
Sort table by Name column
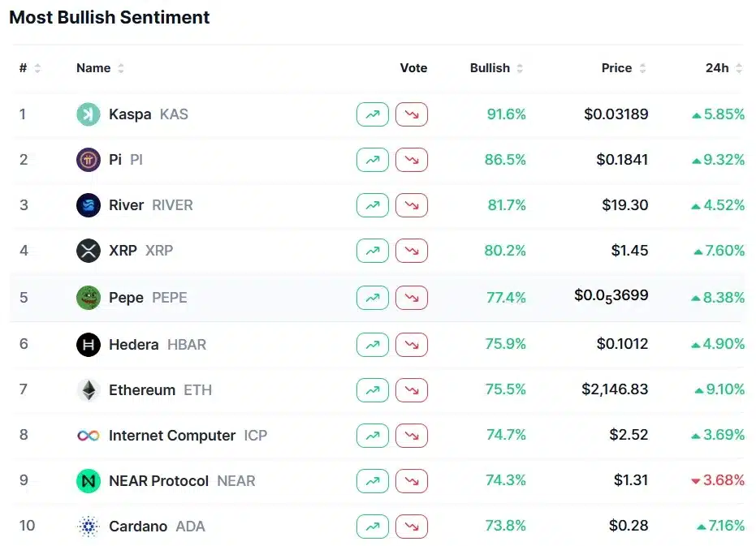[100, 68]
